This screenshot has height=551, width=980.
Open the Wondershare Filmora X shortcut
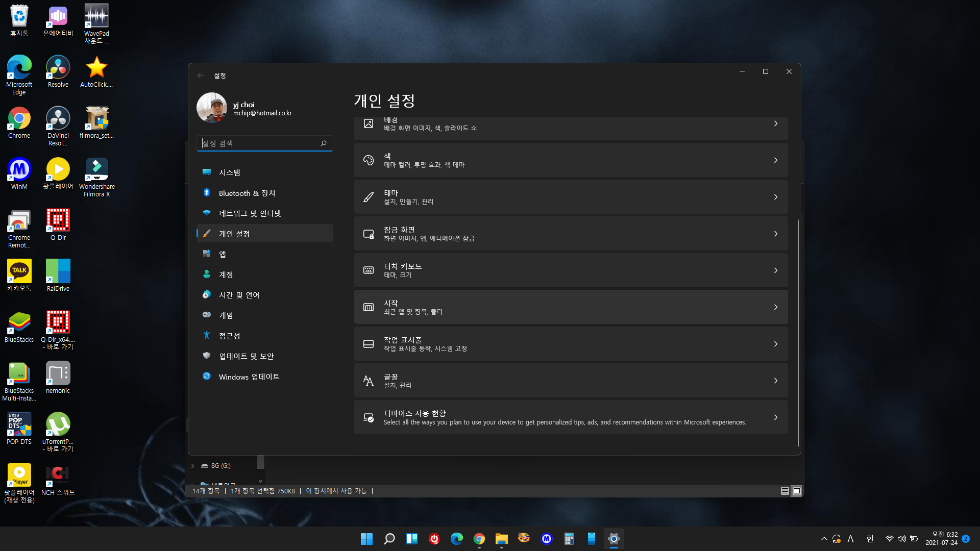pos(96,170)
